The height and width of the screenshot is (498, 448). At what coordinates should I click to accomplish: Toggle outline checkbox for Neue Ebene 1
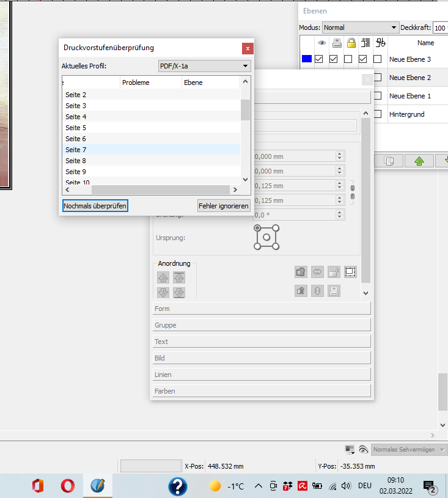coord(378,96)
